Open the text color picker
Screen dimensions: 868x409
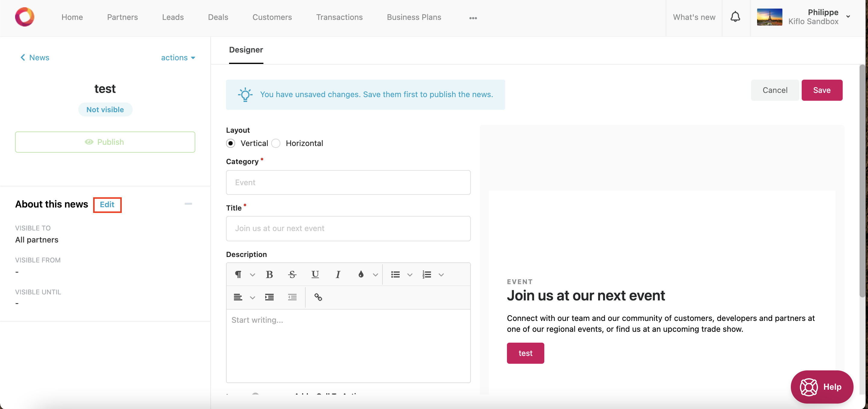tap(361, 274)
